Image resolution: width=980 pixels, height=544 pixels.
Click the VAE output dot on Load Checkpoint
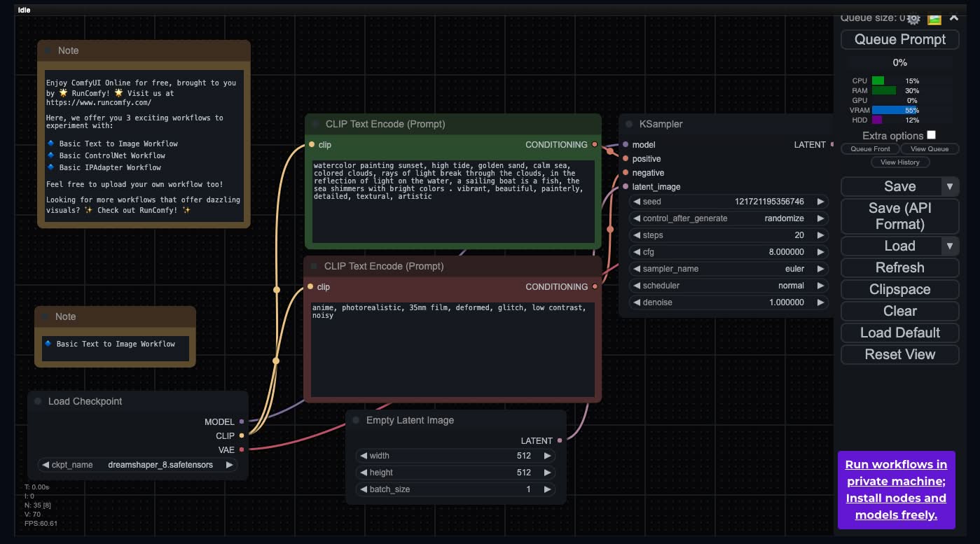241,449
